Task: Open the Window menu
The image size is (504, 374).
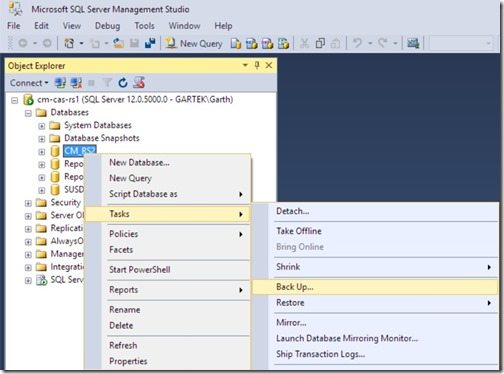Action: [x=184, y=26]
